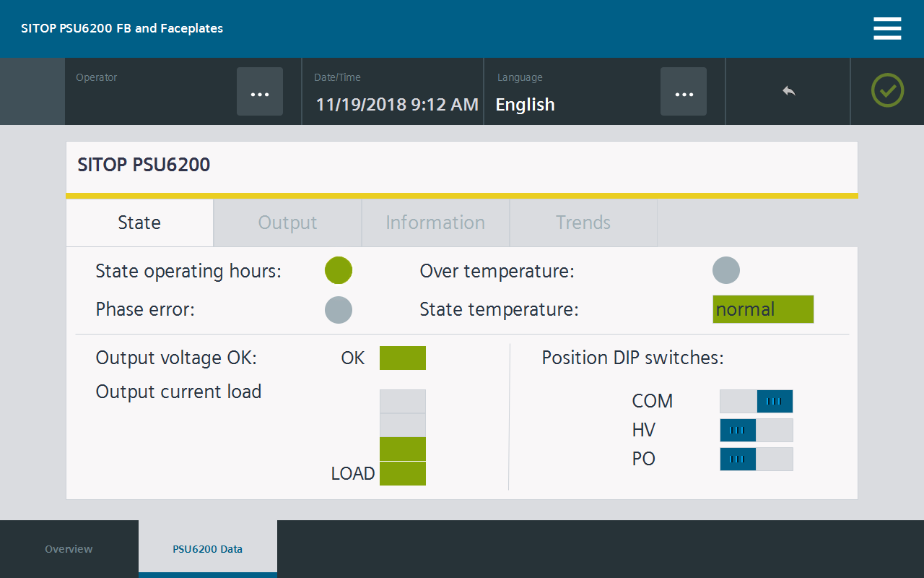Viewport: 924px width, 578px height.
Task: Click the back arrow icon
Action: click(788, 91)
